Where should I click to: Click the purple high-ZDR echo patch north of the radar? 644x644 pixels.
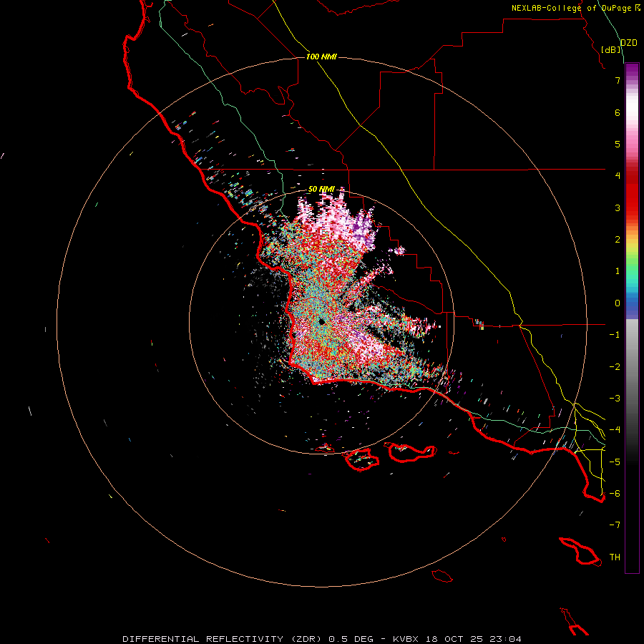pyautogui.click(x=364, y=230)
